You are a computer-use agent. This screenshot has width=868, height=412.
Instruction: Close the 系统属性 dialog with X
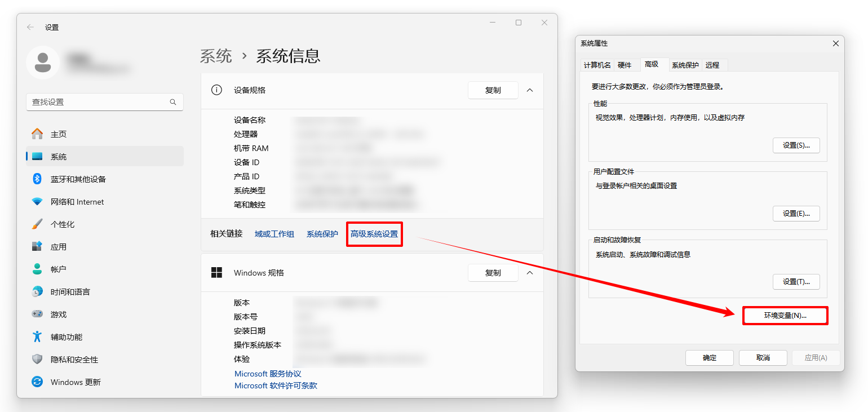(x=835, y=43)
